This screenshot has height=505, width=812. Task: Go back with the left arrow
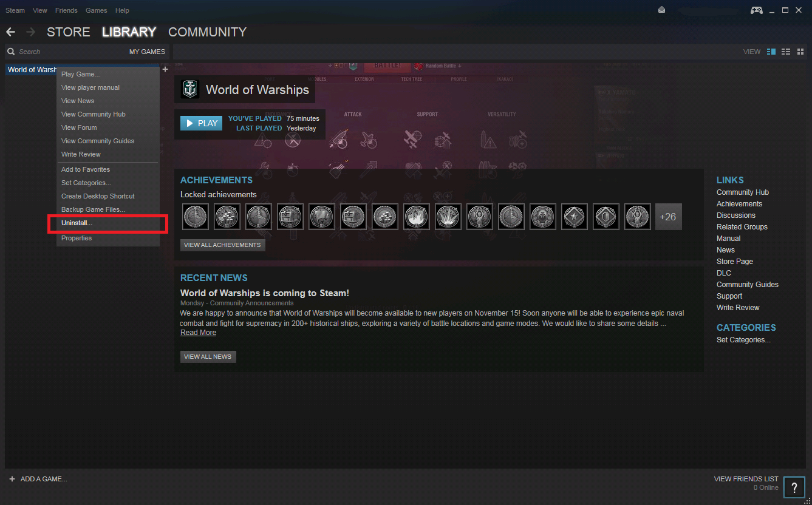(x=10, y=32)
